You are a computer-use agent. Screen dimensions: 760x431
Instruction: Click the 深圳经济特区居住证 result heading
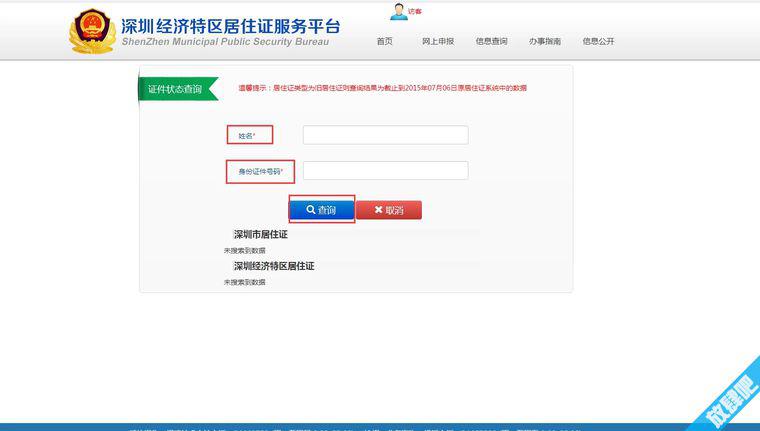tap(274, 266)
